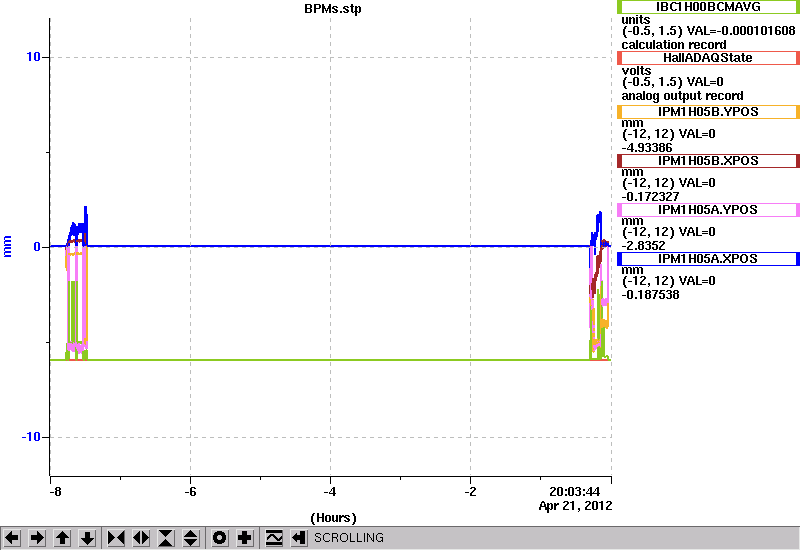This screenshot has height=550, width=800.
Task: Click the horizontal zoom-out diamond icon
Action: [x=141, y=538]
